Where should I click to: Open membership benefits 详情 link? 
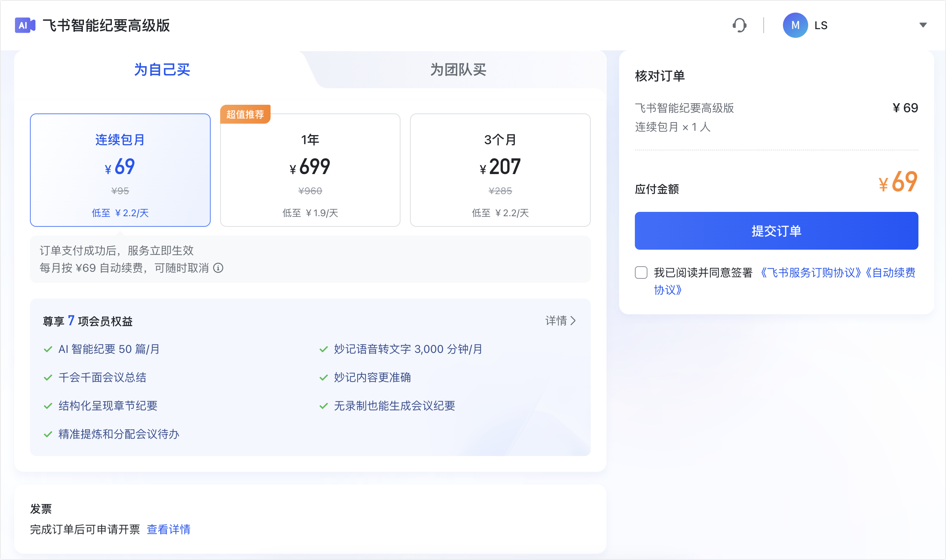560,321
